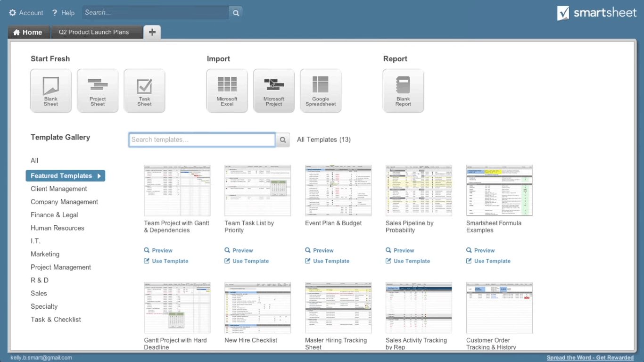644x362 pixels.
Task: Click the Sales Pipeline by Probability thumbnail
Action: click(419, 190)
